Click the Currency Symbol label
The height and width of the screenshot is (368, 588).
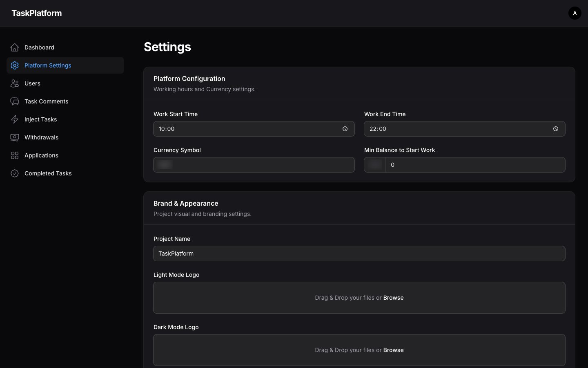(x=177, y=150)
